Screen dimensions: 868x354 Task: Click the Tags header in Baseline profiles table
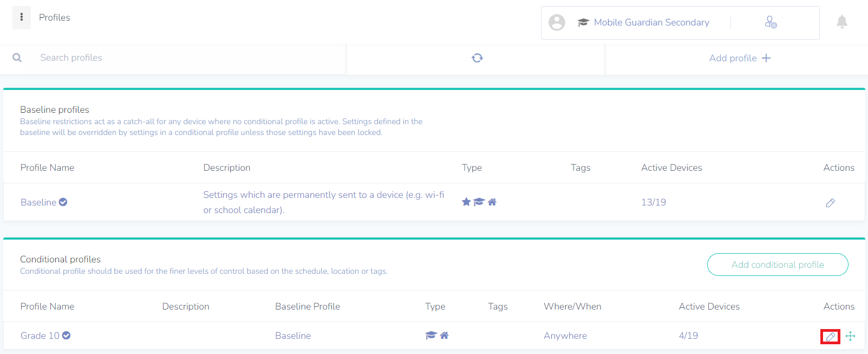[x=580, y=168]
